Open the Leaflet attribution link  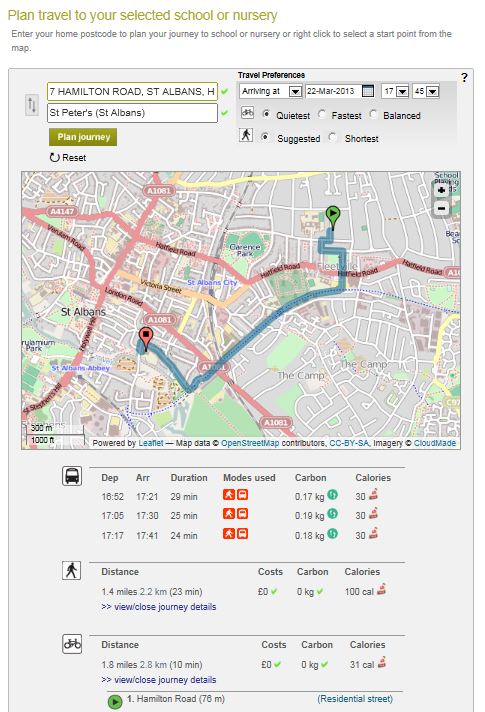(151, 443)
